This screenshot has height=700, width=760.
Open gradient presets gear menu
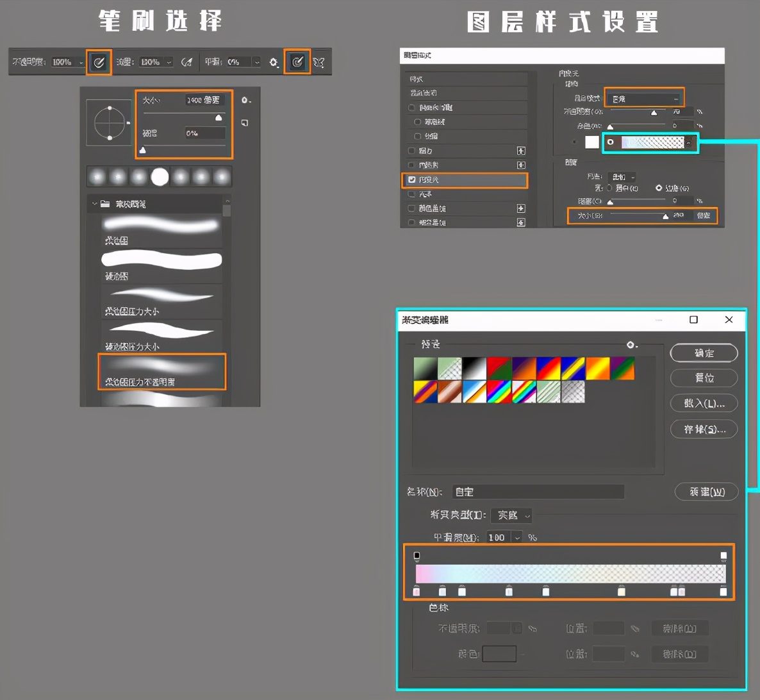click(x=631, y=345)
